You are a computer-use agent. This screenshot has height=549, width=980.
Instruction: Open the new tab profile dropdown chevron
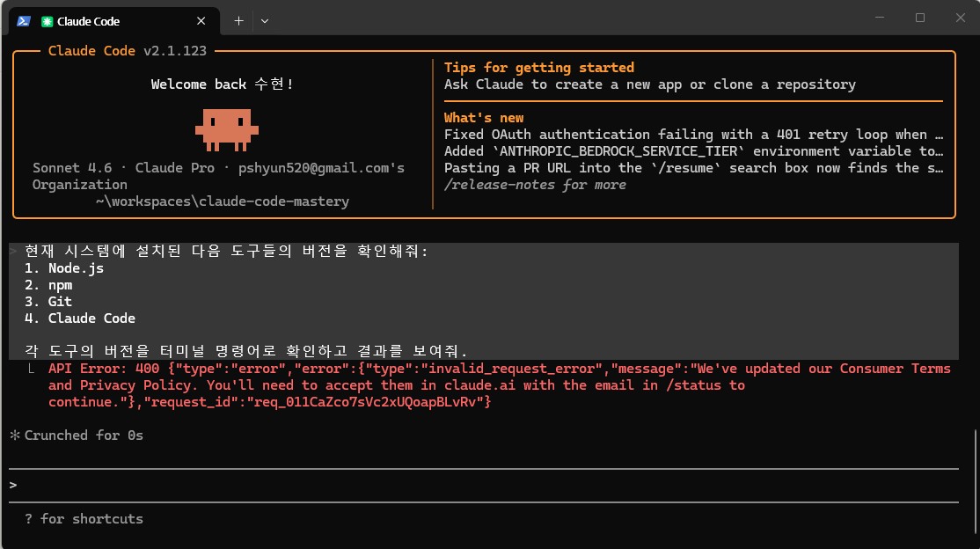[x=265, y=21]
